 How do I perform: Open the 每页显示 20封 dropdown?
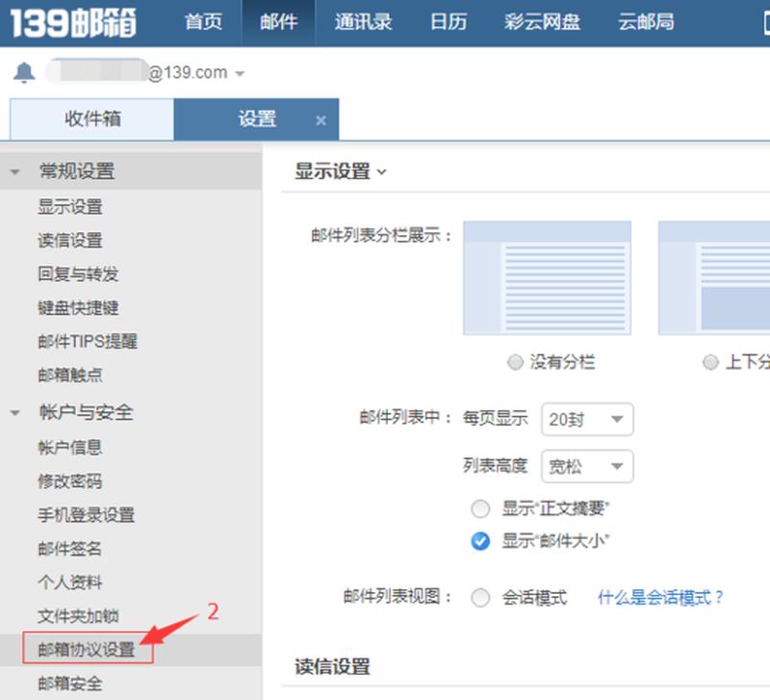tap(587, 420)
